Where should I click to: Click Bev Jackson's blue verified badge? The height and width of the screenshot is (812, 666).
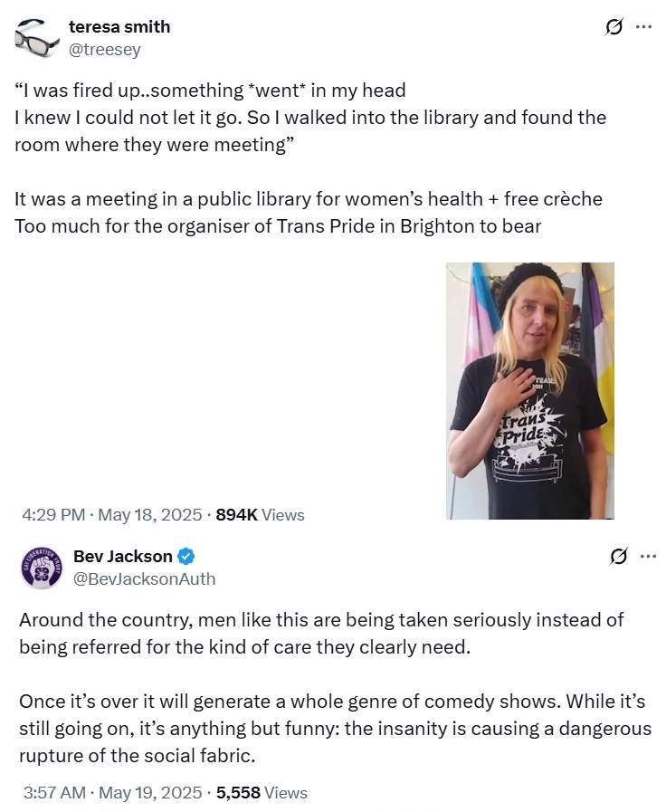coord(186,556)
